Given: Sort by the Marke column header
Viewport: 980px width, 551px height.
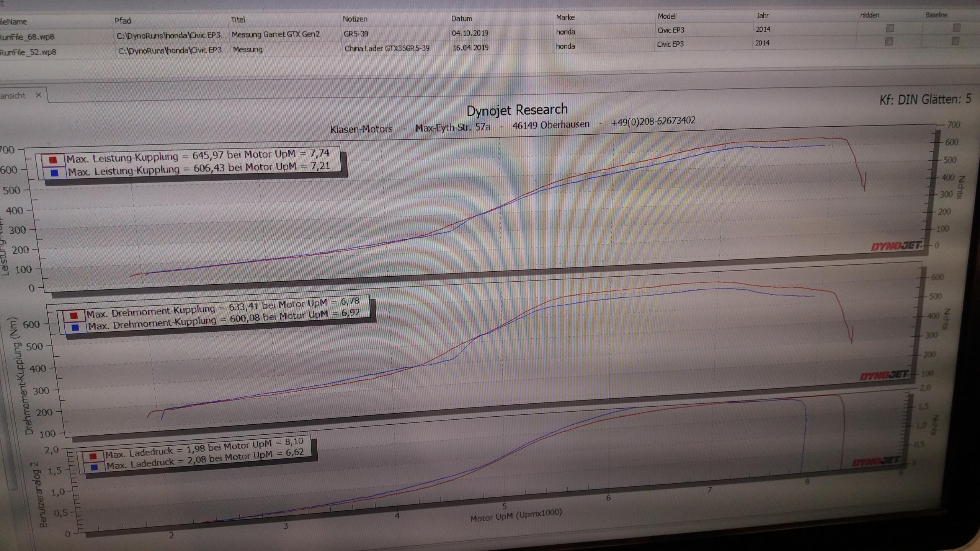Looking at the screenshot, I should [x=565, y=17].
